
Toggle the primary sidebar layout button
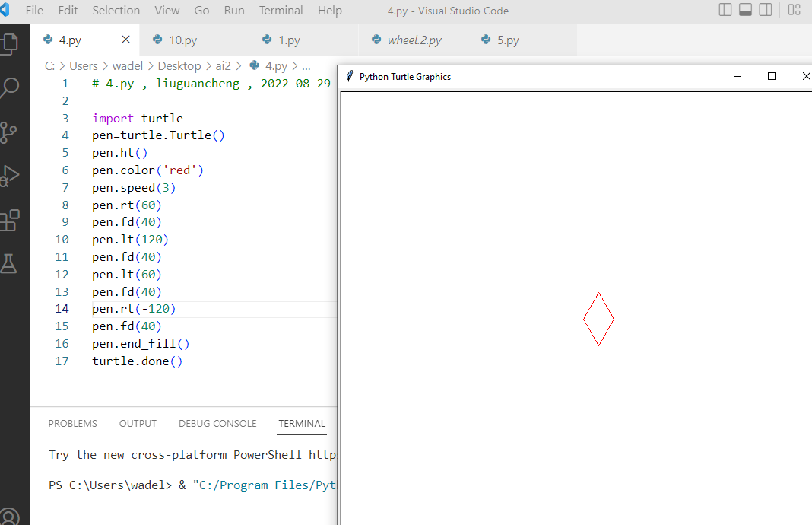[x=725, y=11]
